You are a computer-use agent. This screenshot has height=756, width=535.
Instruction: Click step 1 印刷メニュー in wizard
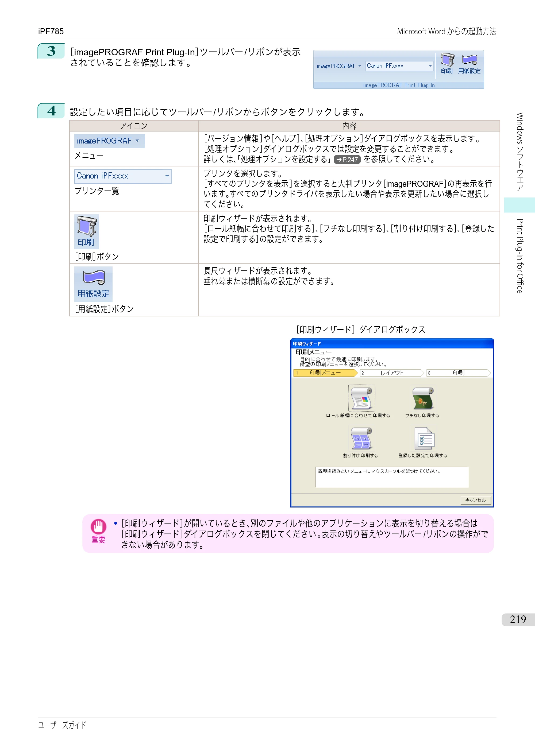pos(325,373)
